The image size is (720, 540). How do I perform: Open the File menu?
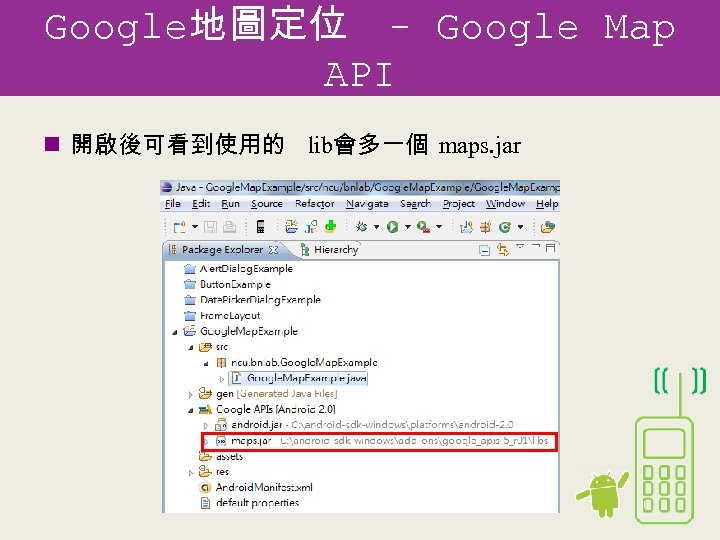pos(173,203)
